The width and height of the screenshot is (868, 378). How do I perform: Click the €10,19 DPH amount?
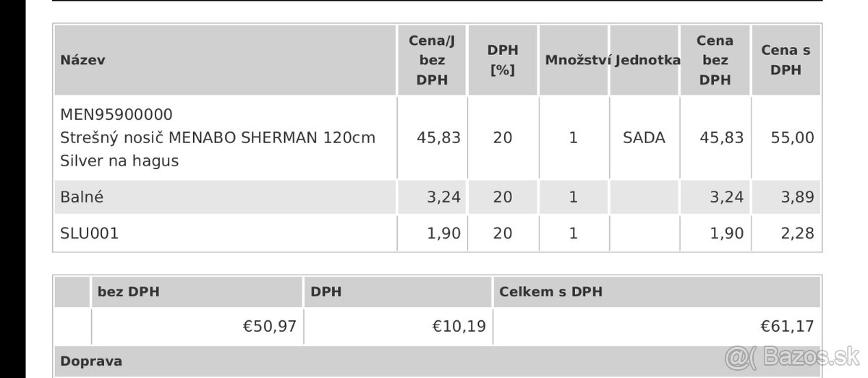(x=459, y=326)
